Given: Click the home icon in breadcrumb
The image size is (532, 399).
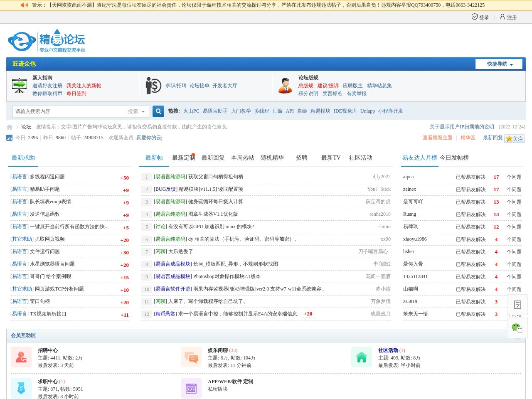Looking at the screenshot, I should 10,127.
